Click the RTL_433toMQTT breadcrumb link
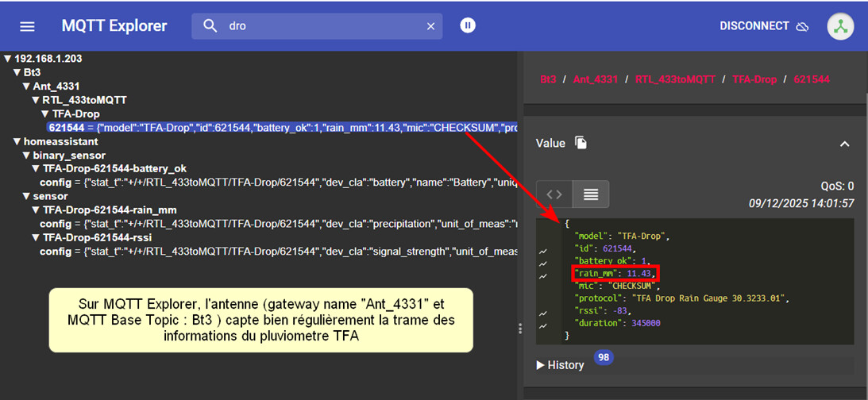Screen dimensions: 868x400 [x=675, y=79]
